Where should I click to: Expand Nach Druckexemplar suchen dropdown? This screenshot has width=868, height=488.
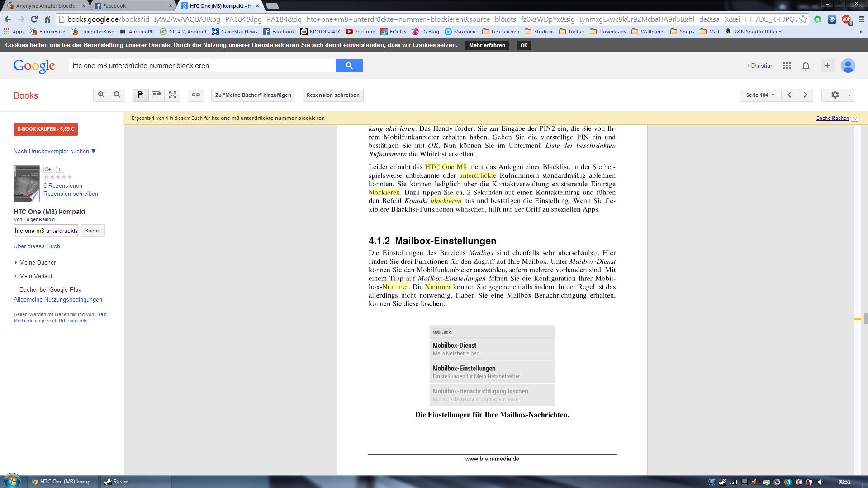click(x=55, y=151)
